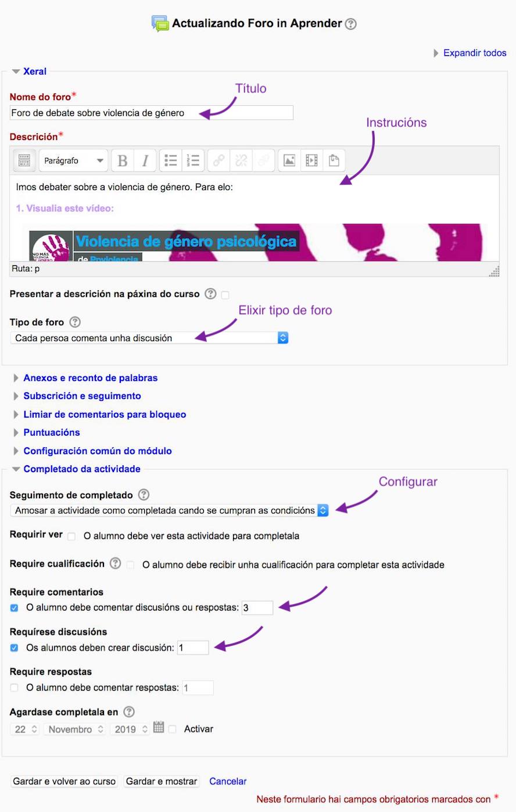Open the Parágrafo style dropdown
This screenshot has width=516, height=812.
click(x=74, y=161)
